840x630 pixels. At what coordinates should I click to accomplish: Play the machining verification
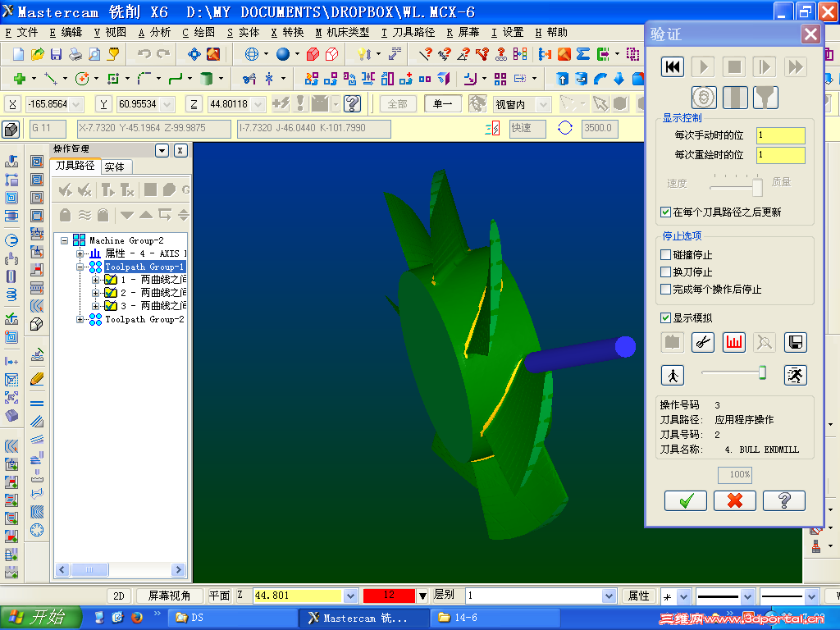[x=703, y=67]
